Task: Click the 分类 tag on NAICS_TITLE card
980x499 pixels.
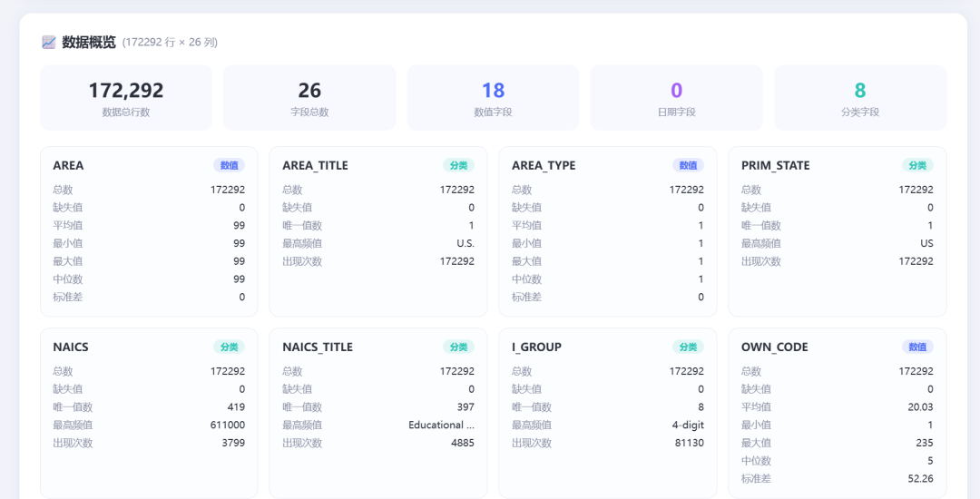Action: [459, 347]
